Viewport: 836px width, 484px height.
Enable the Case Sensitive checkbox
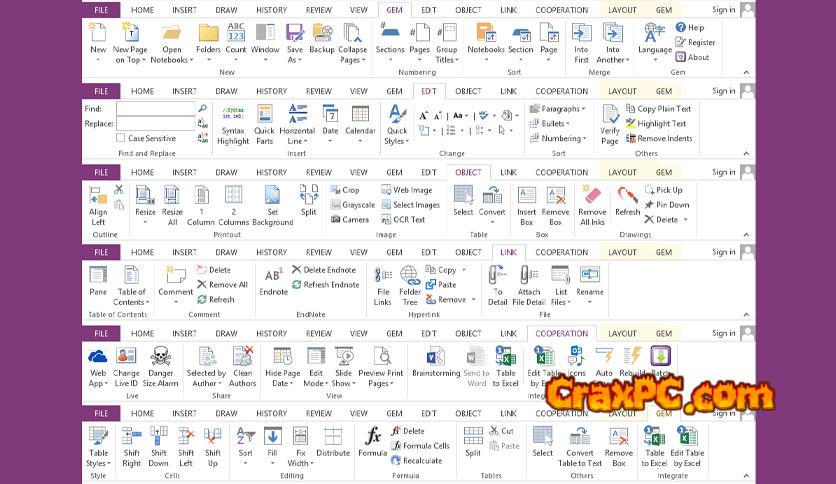(121, 138)
